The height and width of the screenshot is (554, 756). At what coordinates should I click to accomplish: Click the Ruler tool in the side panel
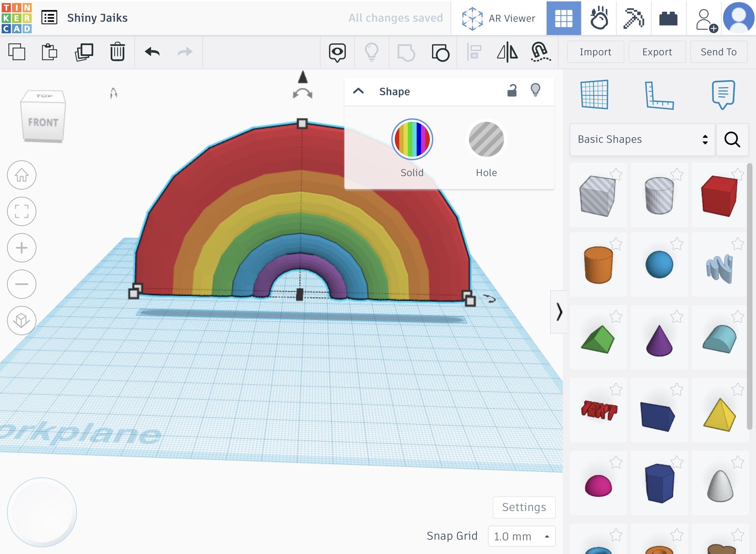pos(659,95)
